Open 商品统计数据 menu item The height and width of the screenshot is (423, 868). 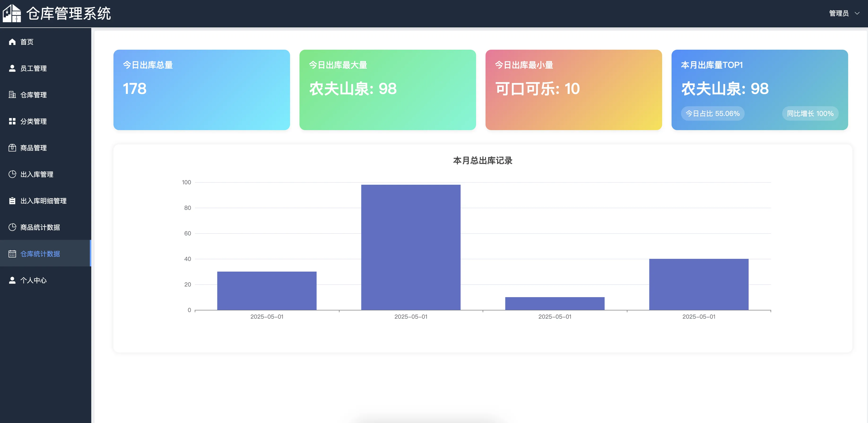40,227
